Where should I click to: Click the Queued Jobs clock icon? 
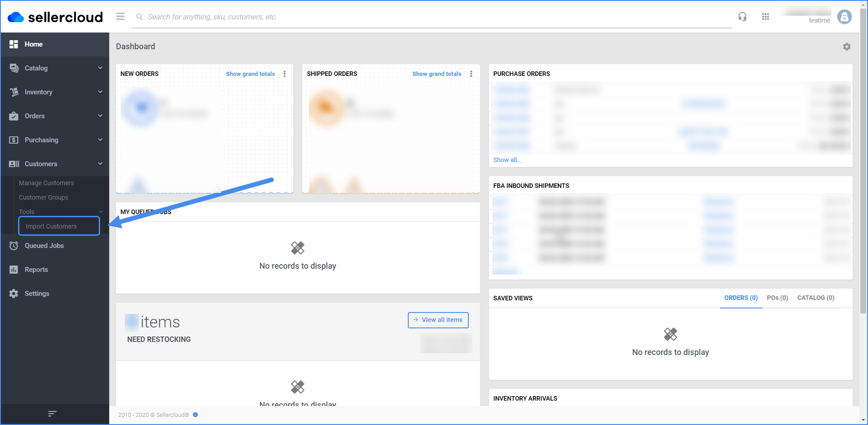[14, 246]
